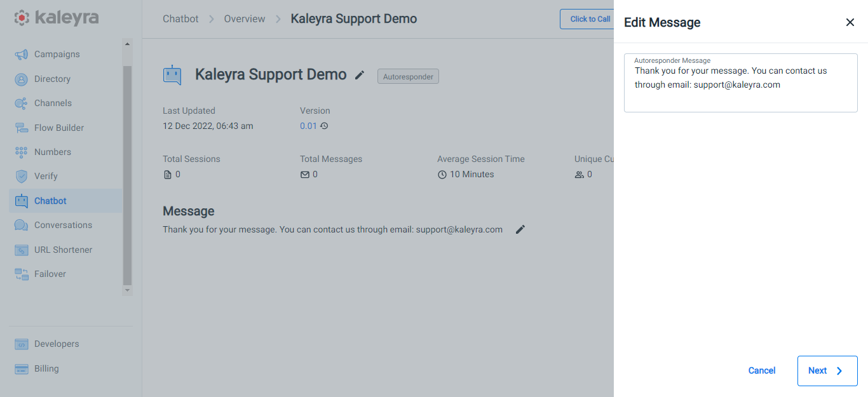The width and height of the screenshot is (868, 397).
Task: Click '12 Dec 2022, 06:43 am' date text
Action: (208, 126)
